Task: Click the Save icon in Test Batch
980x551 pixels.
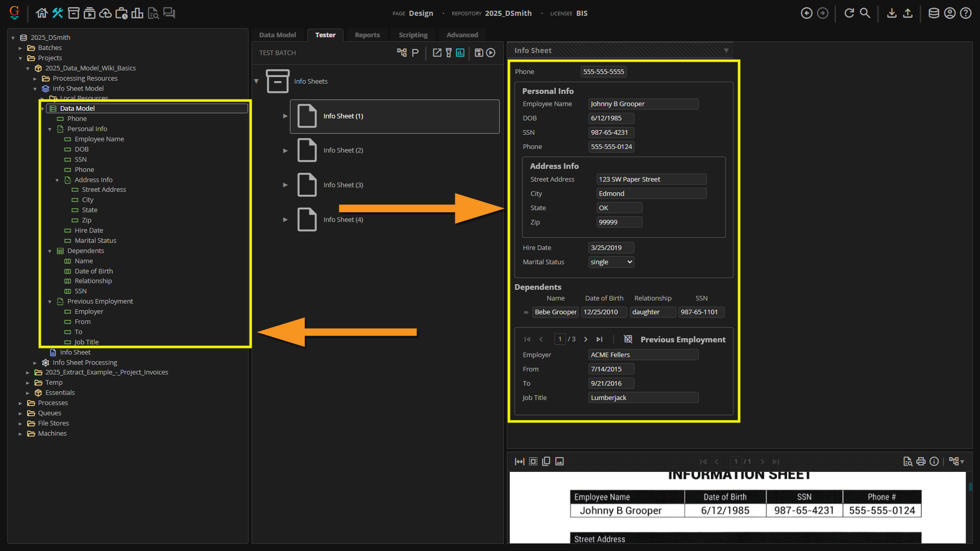Action: (479, 53)
